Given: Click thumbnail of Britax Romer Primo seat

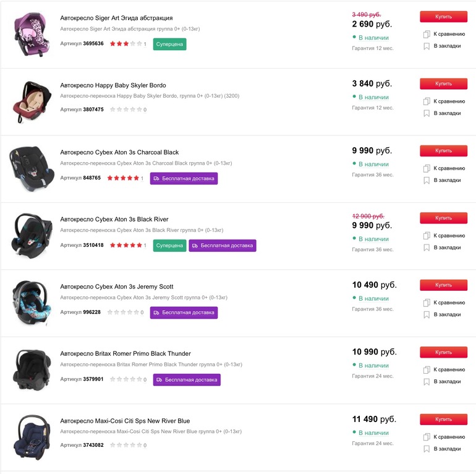Looking at the screenshot, I should 30,369.
